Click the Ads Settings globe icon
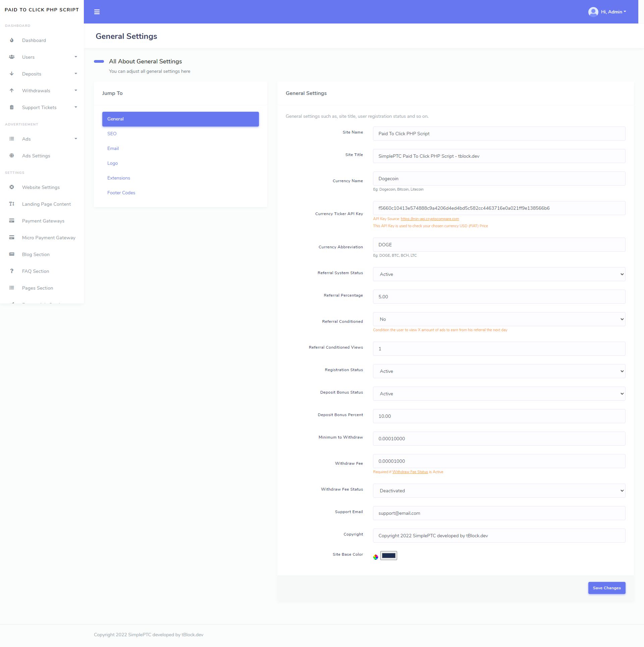Image resolution: width=644 pixels, height=647 pixels. [12, 156]
